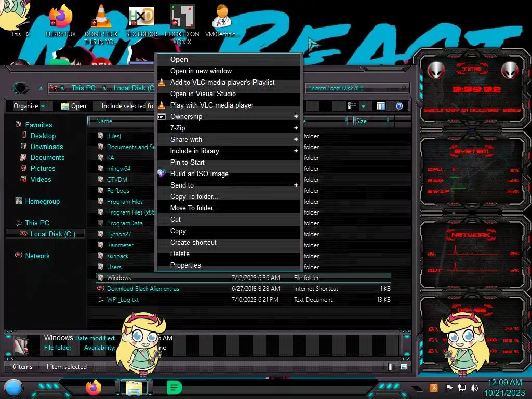
Task: Select Downloads under Favorites
Action: click(x=46, y=147)
